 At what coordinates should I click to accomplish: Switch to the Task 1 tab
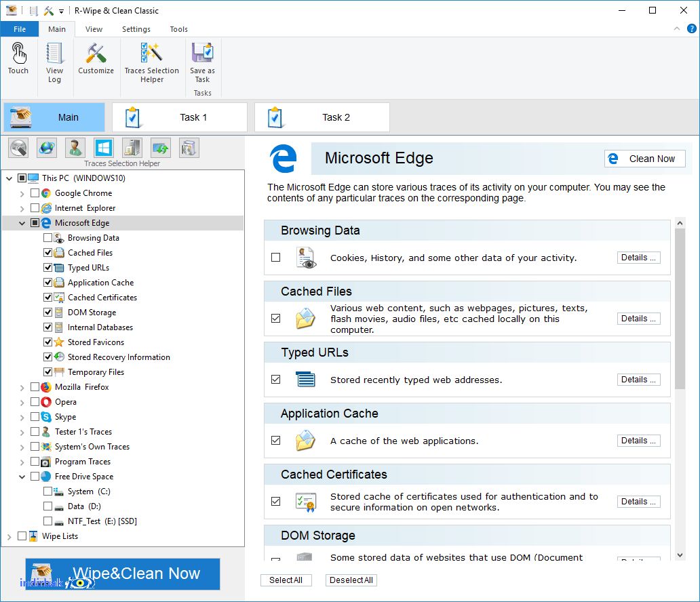(x=180, y=117)
